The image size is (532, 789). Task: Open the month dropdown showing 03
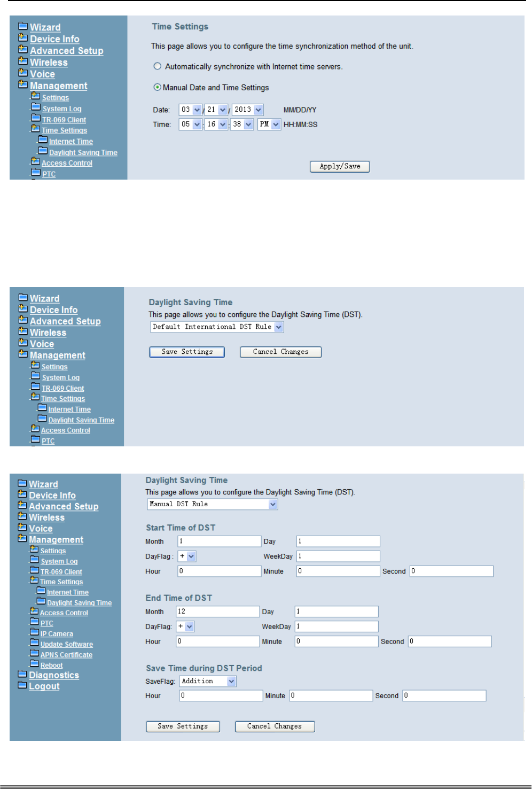(190, 110)
